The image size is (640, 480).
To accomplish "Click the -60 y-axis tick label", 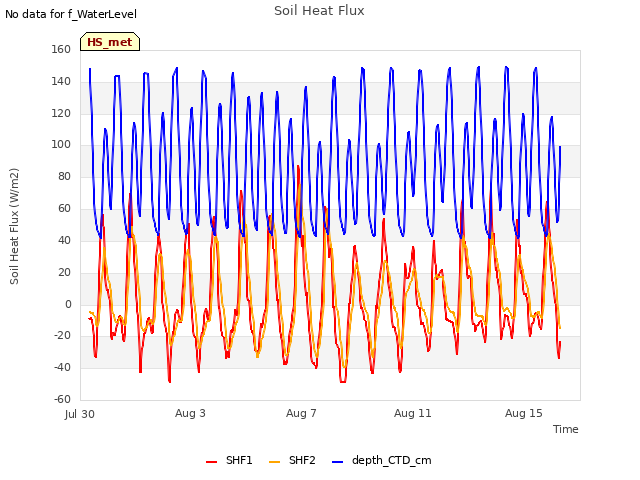I will 62,399.
